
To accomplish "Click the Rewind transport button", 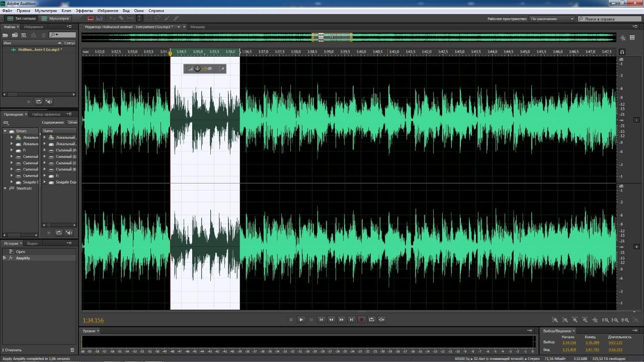I will pyautogui.click(x=331, y=320).
